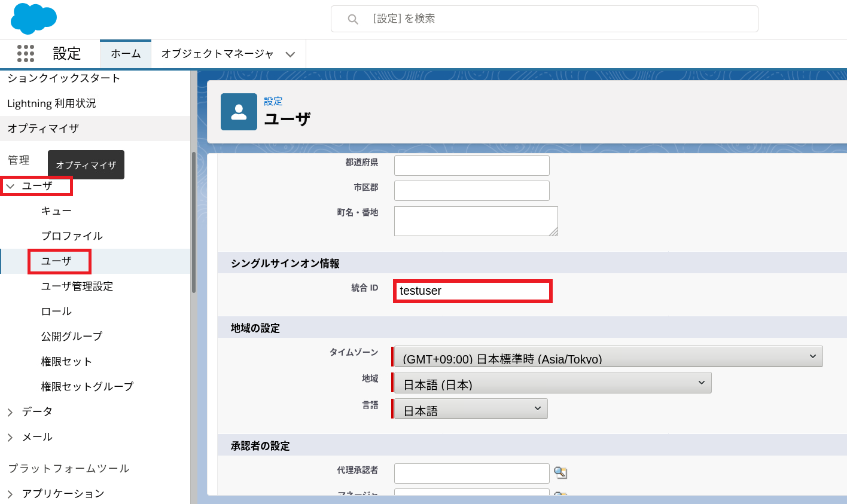Open the App Launcher dots icon
Viewport: 847px width, 504px height.
click(x=26, y=54)
